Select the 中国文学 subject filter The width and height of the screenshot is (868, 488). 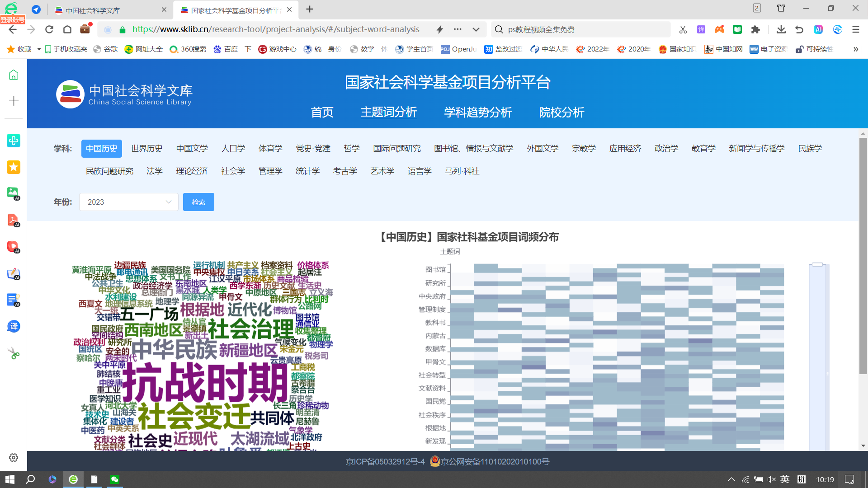[192, 149]
